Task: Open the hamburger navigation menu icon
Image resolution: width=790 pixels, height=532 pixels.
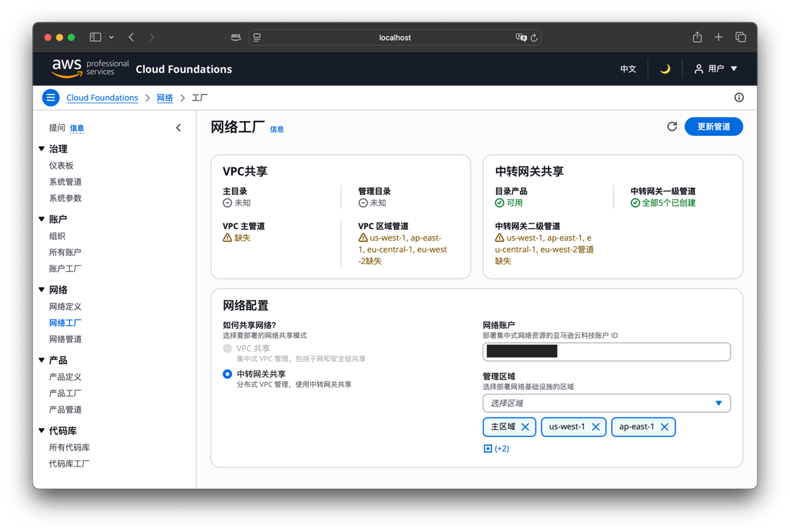Action: click(51, 98)
